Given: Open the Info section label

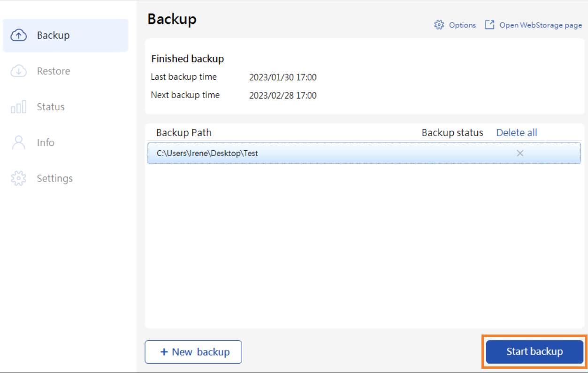Looking at the screenshot, I should click(46, 143).
